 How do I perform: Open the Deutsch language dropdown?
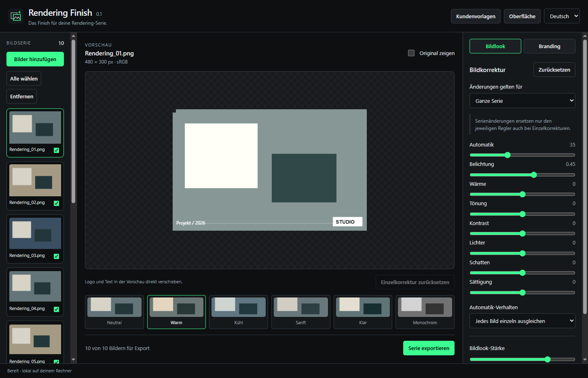562,16
